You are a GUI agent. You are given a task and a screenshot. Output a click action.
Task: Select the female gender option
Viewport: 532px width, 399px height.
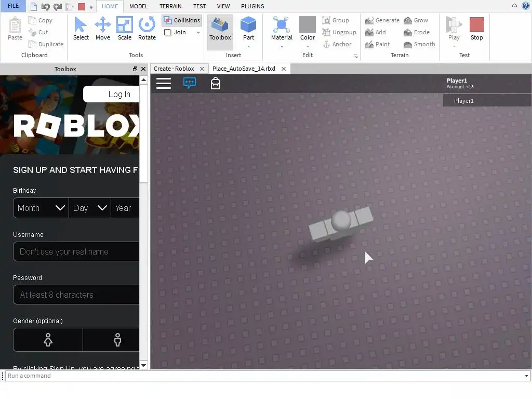48,340
